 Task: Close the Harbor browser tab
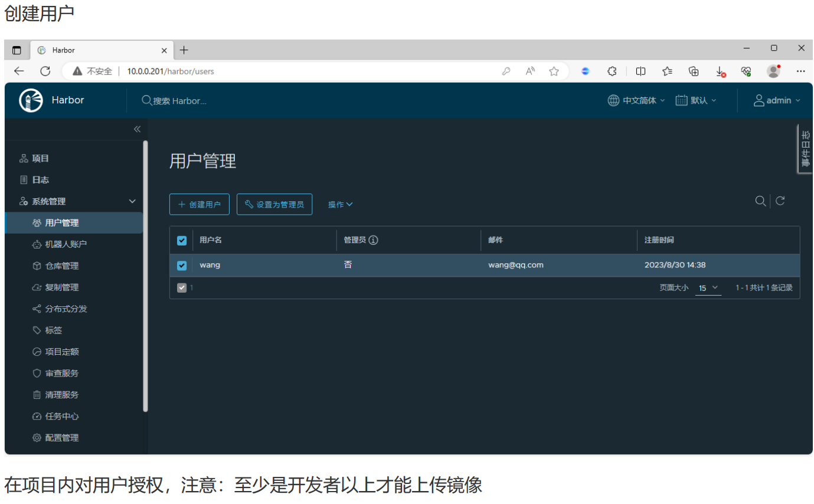pyautogui.click(x=164, y=50)
